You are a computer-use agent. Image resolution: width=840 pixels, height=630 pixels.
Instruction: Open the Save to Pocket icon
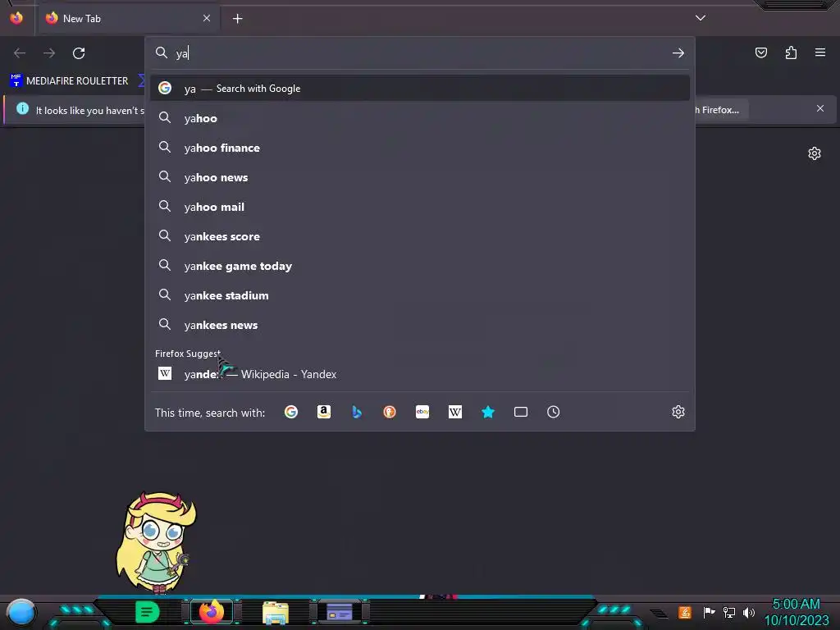[761, 52]
